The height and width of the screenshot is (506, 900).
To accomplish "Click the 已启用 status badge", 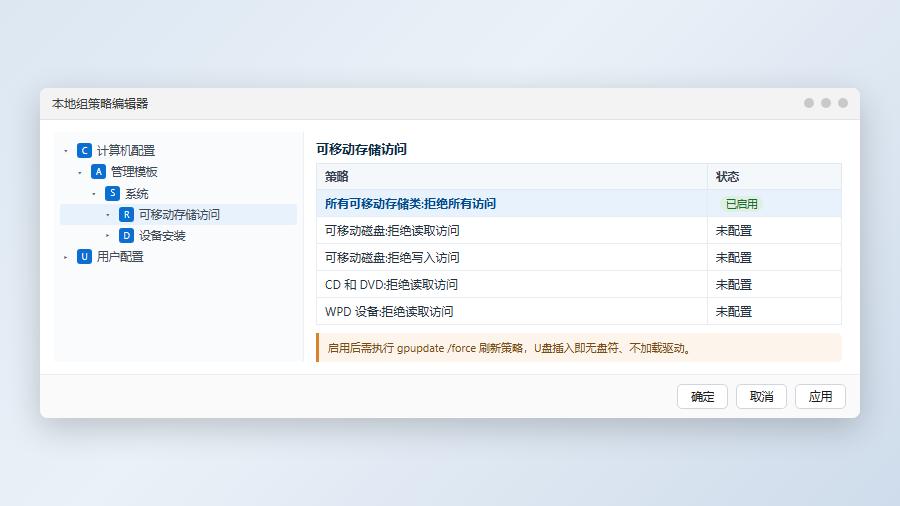I will (x=742, y=204).
